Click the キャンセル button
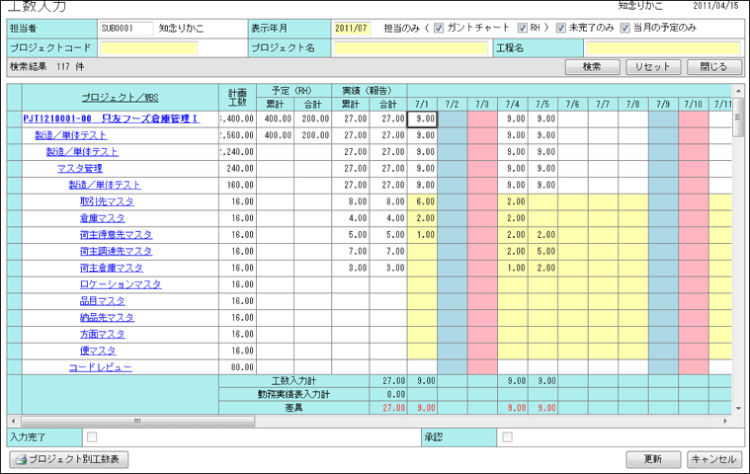The height and width of the screenshot is (474, 750). point(714,459)
